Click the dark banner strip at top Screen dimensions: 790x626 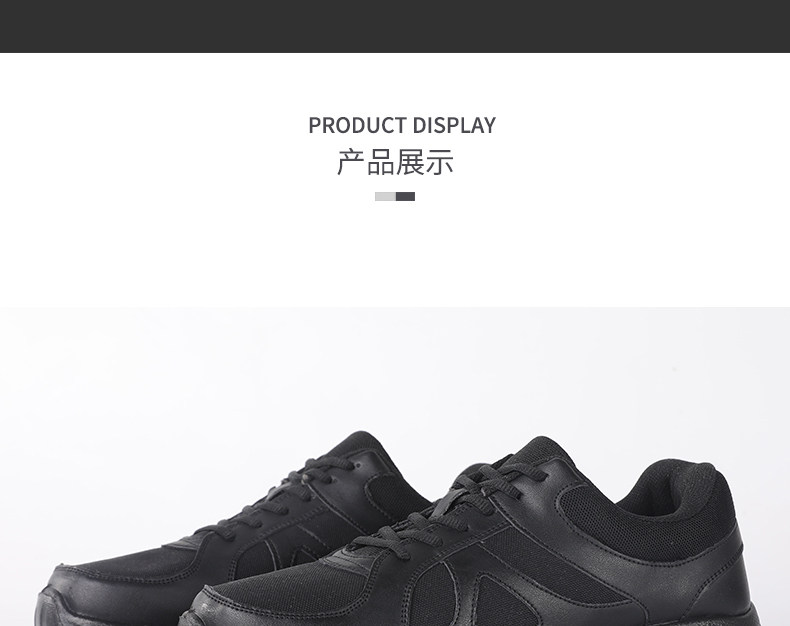395,26
